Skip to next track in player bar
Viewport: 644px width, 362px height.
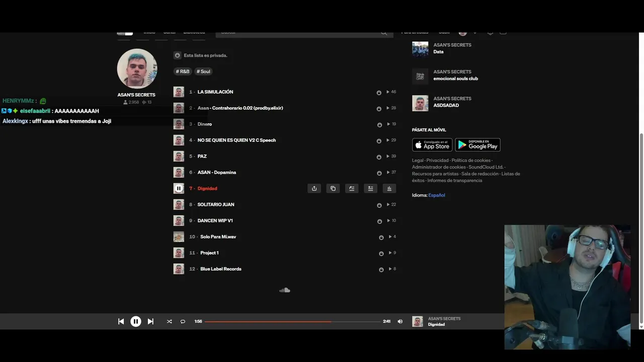tap(150, 321)
